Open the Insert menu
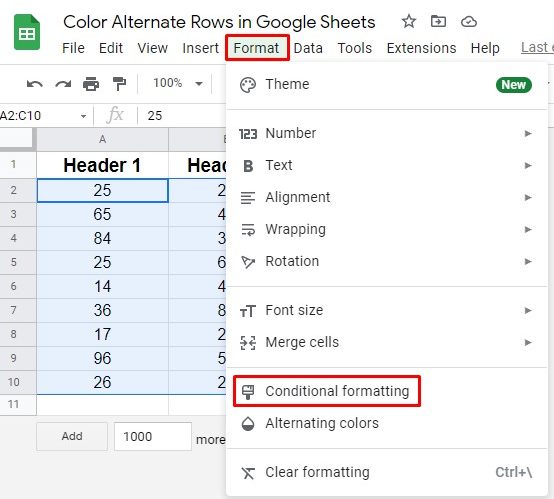The height and width of the screenshot is (499, 554). tap(200, 48)
